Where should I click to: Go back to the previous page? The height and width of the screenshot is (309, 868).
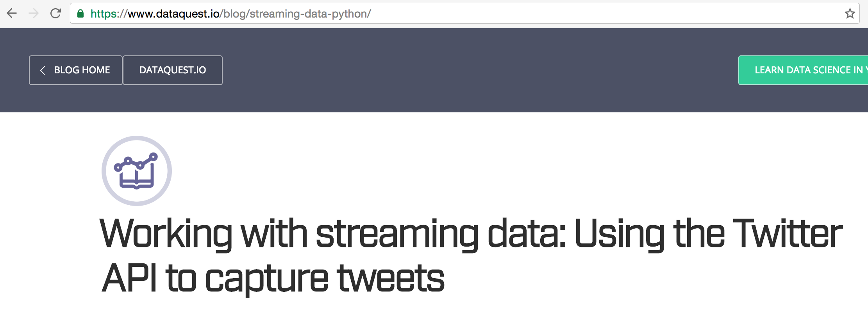(x=12, y=14)
